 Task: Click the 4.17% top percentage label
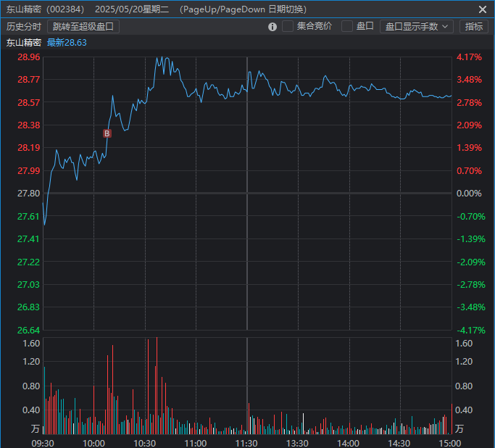point(469,57)
